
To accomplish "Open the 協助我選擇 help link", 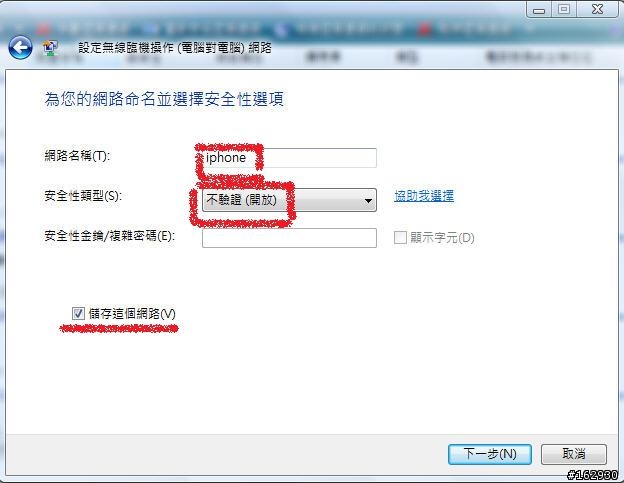I will 424,196.
